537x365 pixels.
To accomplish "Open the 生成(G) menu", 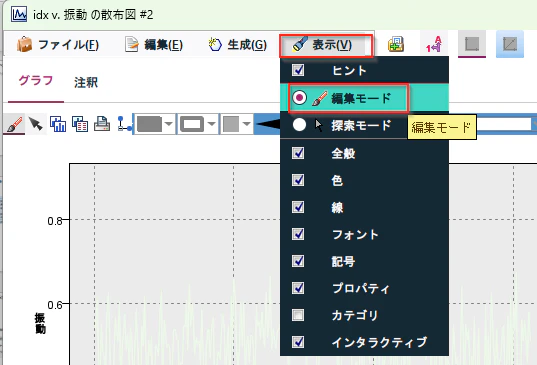I will point(238,45).
